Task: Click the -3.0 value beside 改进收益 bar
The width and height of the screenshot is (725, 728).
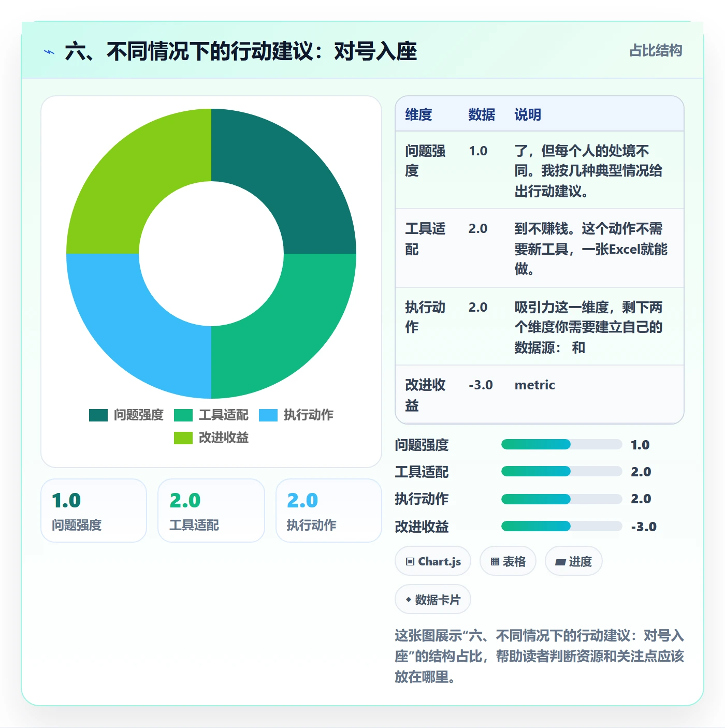Action: (644, 527)
